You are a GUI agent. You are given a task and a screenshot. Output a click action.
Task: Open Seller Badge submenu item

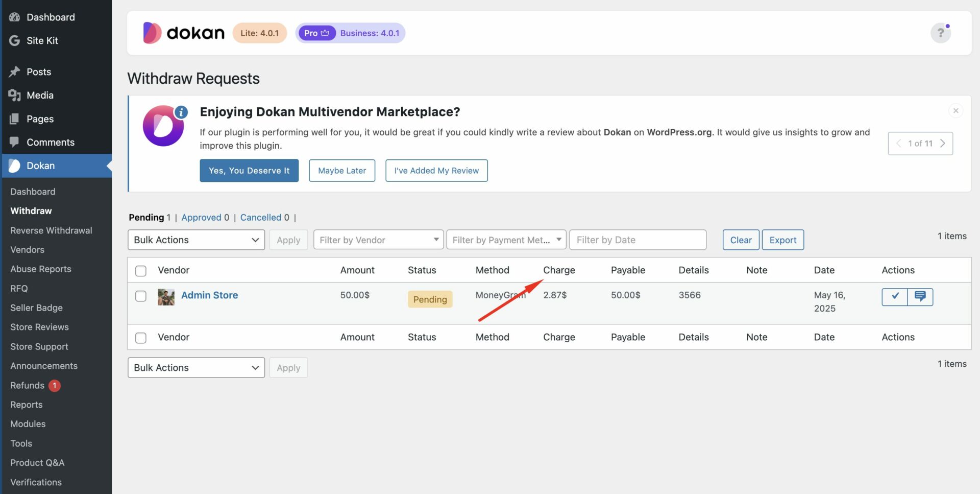pyautogui.click(x=36, y=308)
